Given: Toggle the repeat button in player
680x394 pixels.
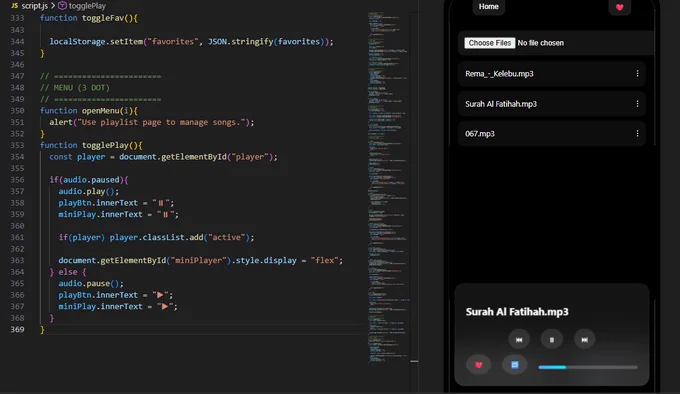Looking at the screenshot, I should 514,365.
